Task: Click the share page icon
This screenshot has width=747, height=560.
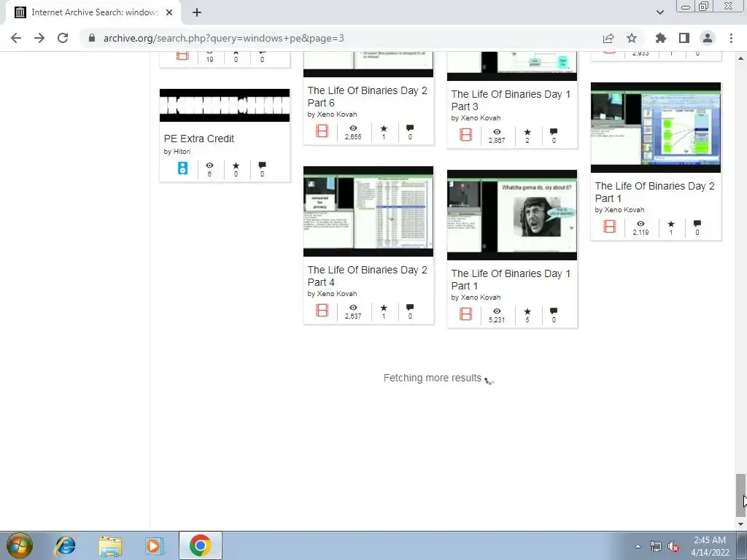Action: 608,38
